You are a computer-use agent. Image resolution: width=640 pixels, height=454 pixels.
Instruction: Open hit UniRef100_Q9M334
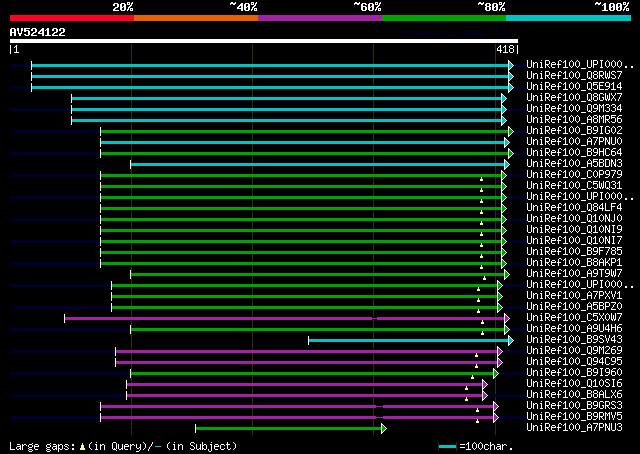point(574,109)
